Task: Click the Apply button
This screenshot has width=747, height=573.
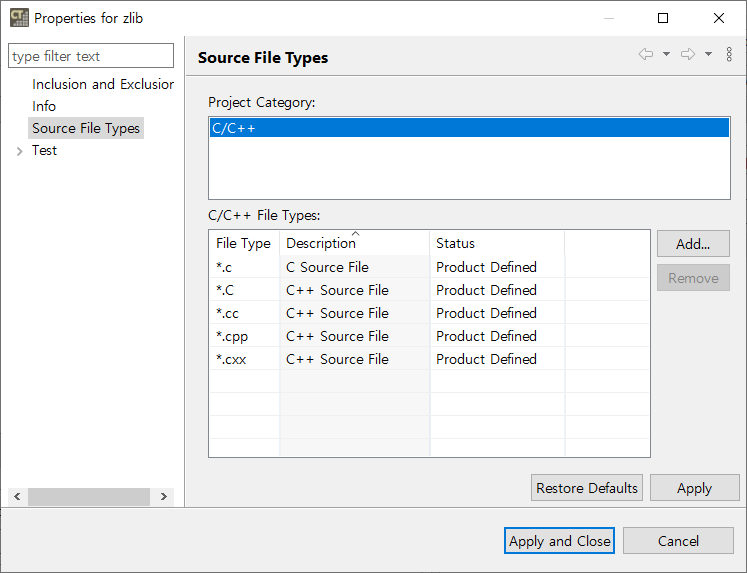Action: click(x=694, y=488)
